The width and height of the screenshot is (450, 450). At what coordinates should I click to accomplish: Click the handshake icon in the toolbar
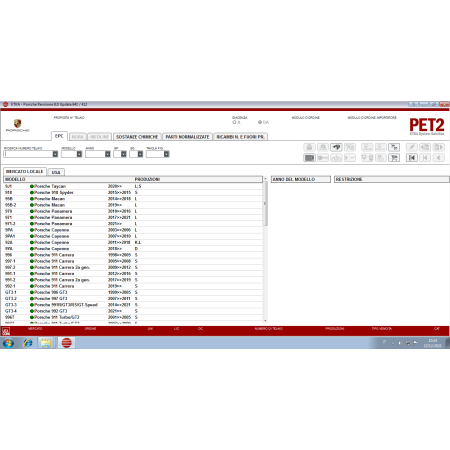pyautogui.click(x=336, y=147)
